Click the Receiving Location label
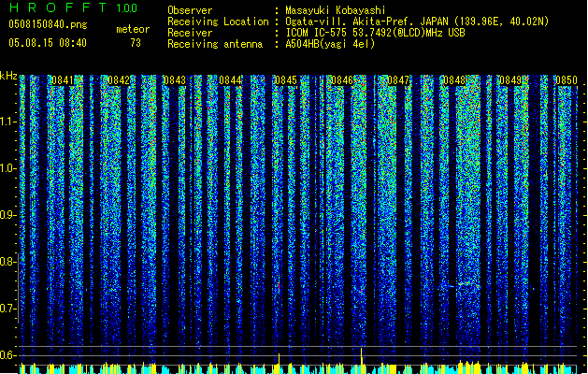The width and height of the screenshot is (588, 374). tap(218, 22)
